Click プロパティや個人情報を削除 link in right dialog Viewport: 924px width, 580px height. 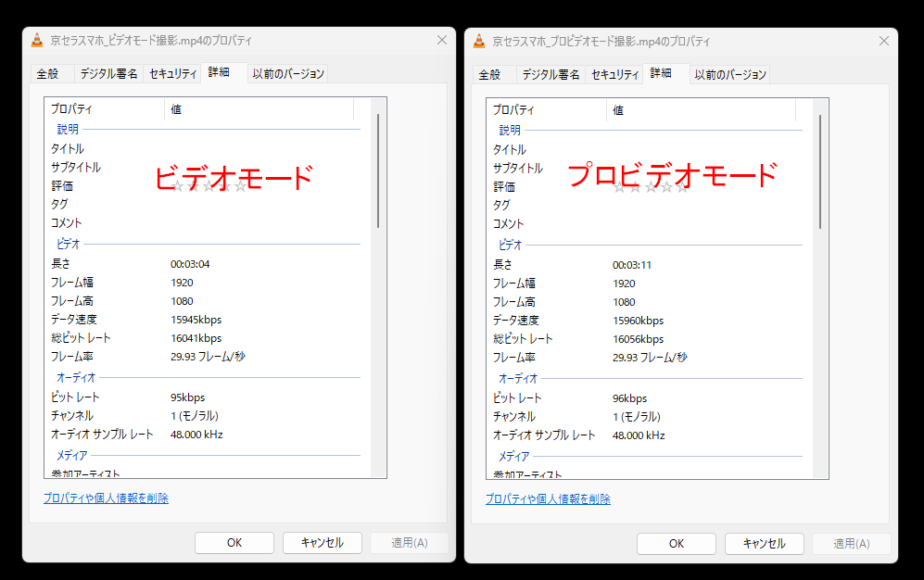[x=548, y=499]
